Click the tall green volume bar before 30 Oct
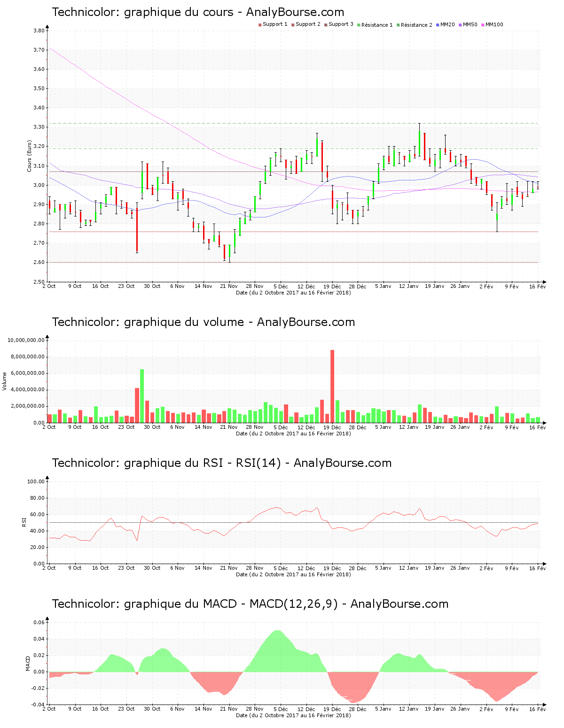The image size is (564, 728). [142, 396]
